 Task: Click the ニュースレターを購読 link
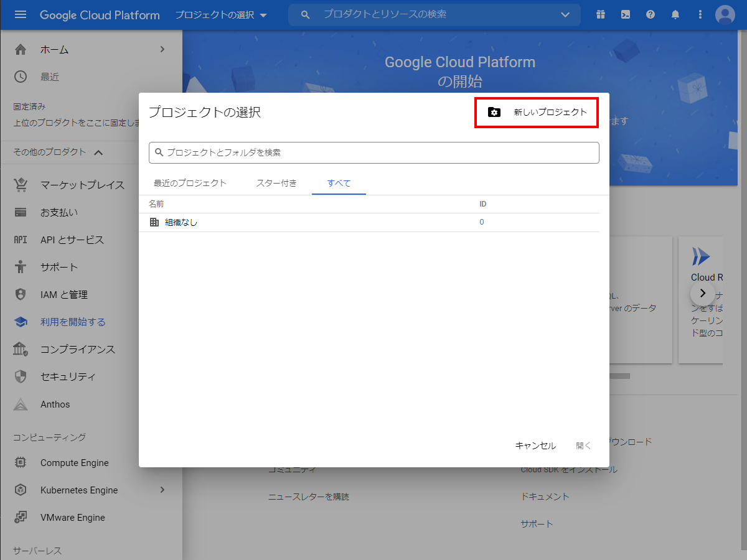click(x=309, y=497)
